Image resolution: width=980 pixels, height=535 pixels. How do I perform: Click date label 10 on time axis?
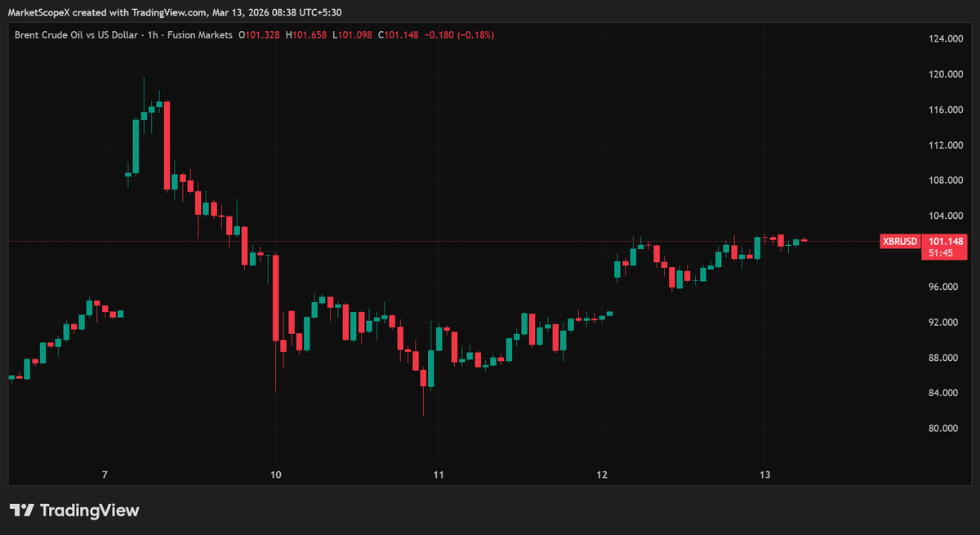click(276, 475)
